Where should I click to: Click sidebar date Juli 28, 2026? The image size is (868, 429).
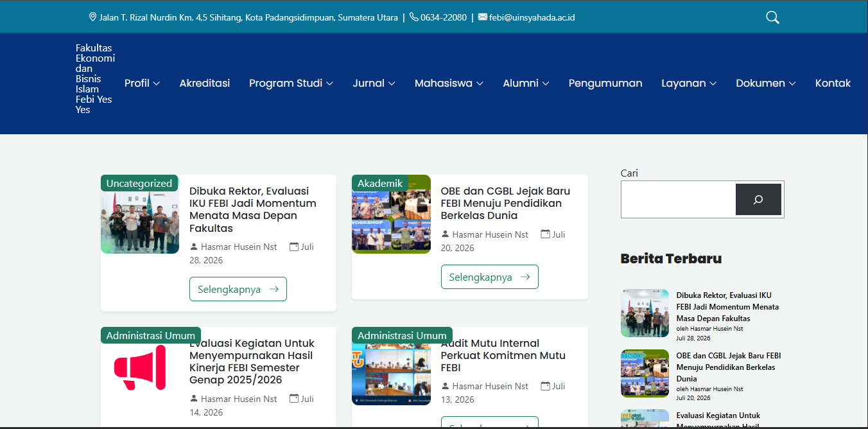point(693,338)
